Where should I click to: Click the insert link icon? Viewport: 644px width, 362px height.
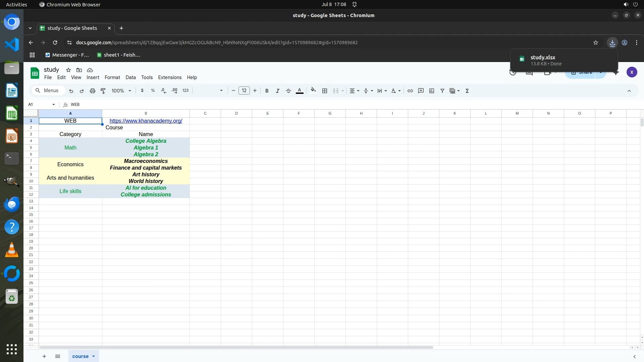click(410, 91)
